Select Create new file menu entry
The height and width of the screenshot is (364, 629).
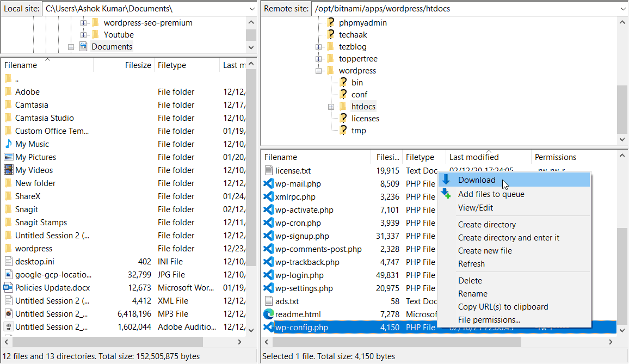coord(515,250)
